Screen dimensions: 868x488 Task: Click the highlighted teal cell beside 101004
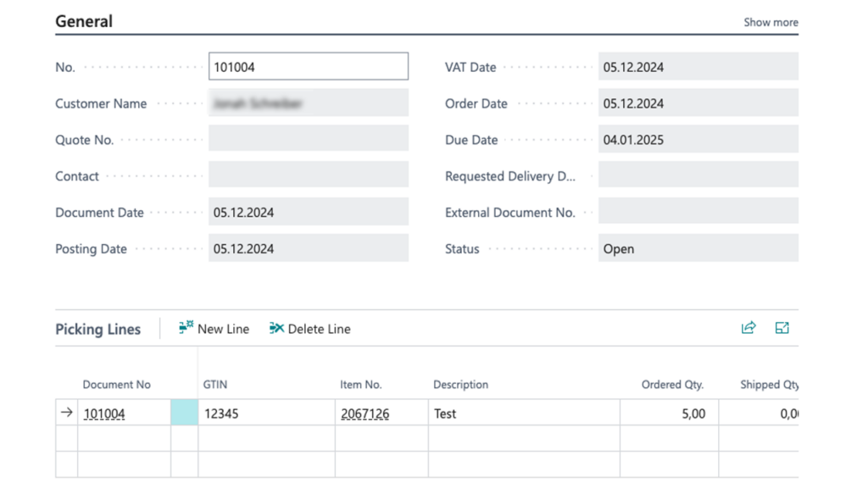184,413
